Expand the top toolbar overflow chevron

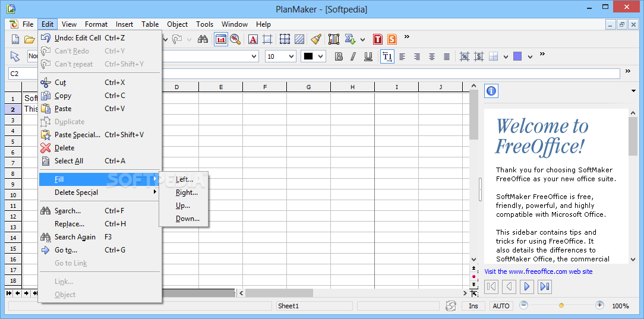coord(407,37)
